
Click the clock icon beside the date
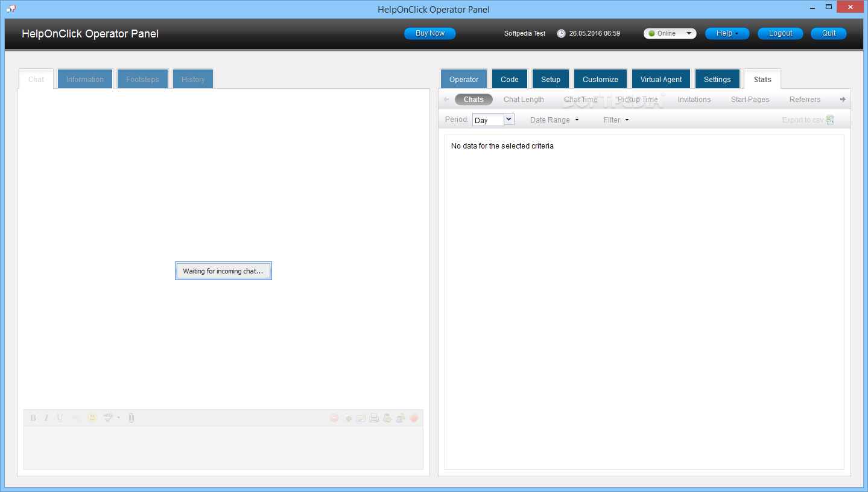pyautogui.click(x=561, y=34)
